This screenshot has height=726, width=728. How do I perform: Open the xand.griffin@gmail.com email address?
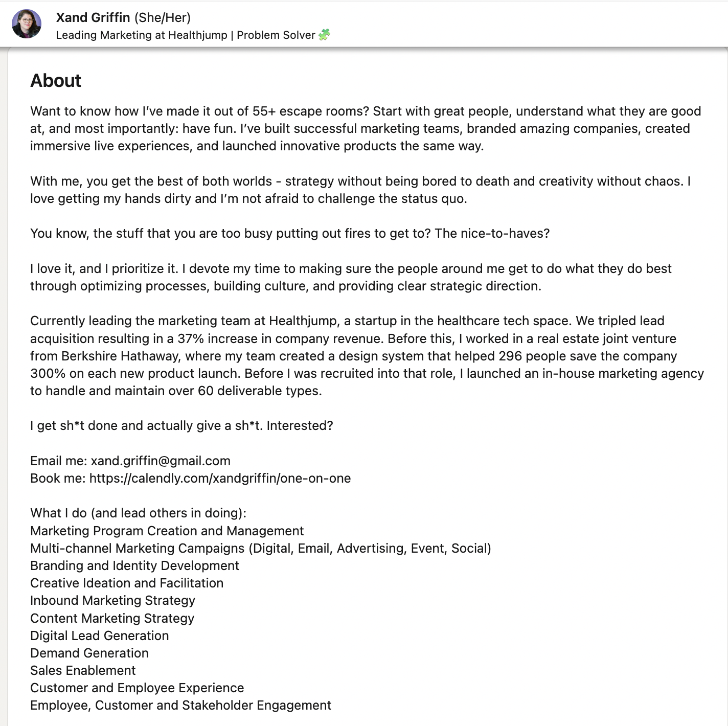(x=161, y=461)
